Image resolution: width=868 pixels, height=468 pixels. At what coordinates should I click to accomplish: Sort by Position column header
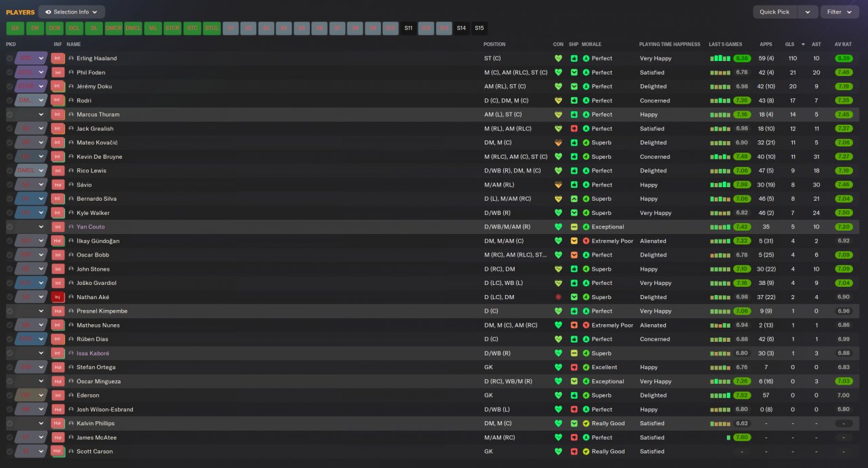coord(494,44)
